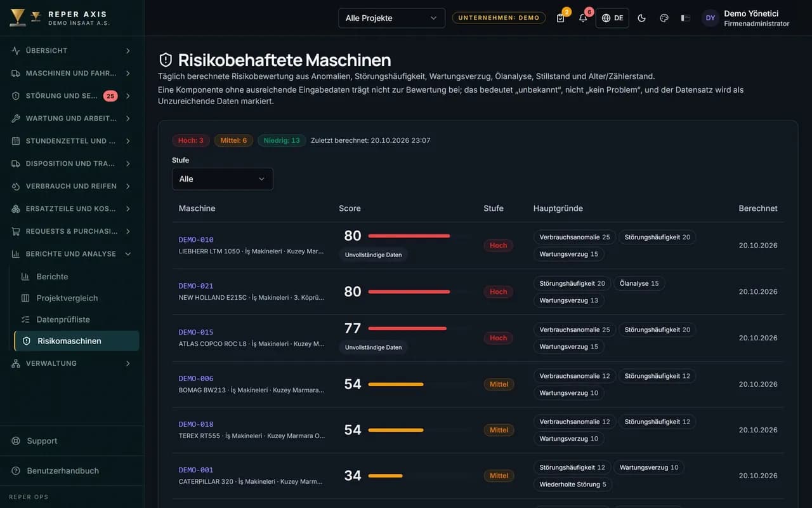Image resolution: width=812 pixels, height=508 pixels.
Task: Open machine DEMO-015
Action: click(x=196, y=333)
